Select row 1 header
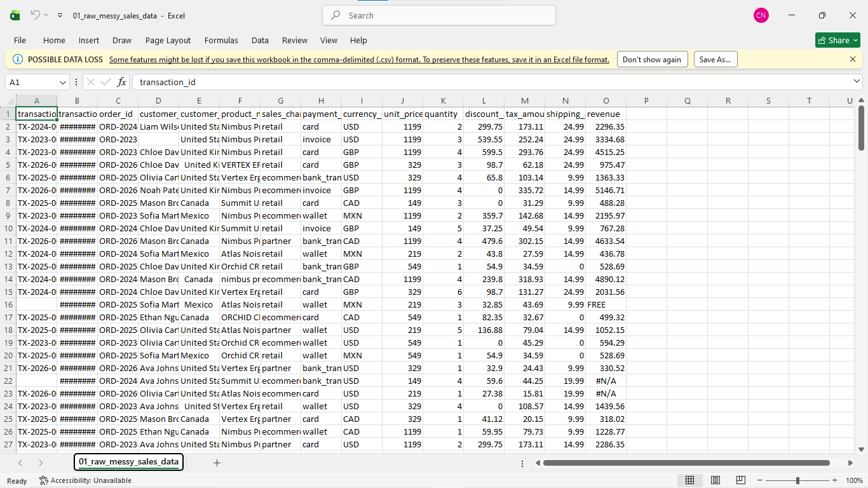Screen dimensions: 868x488 [8, 114]
